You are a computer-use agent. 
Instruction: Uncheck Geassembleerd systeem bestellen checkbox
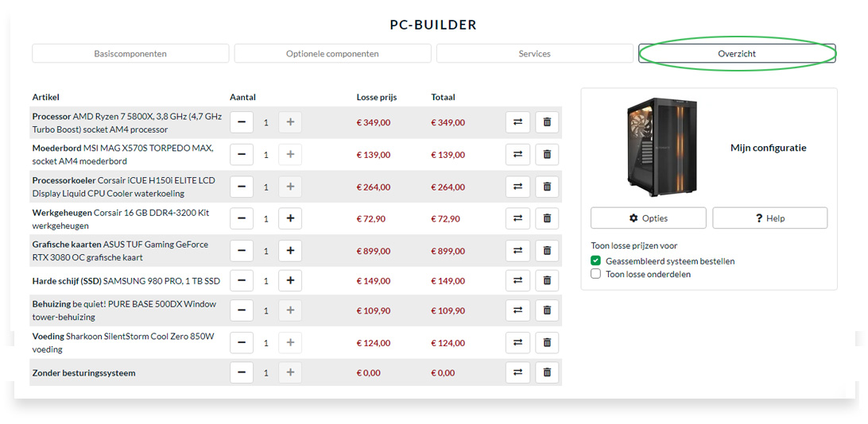coord(595,261)
